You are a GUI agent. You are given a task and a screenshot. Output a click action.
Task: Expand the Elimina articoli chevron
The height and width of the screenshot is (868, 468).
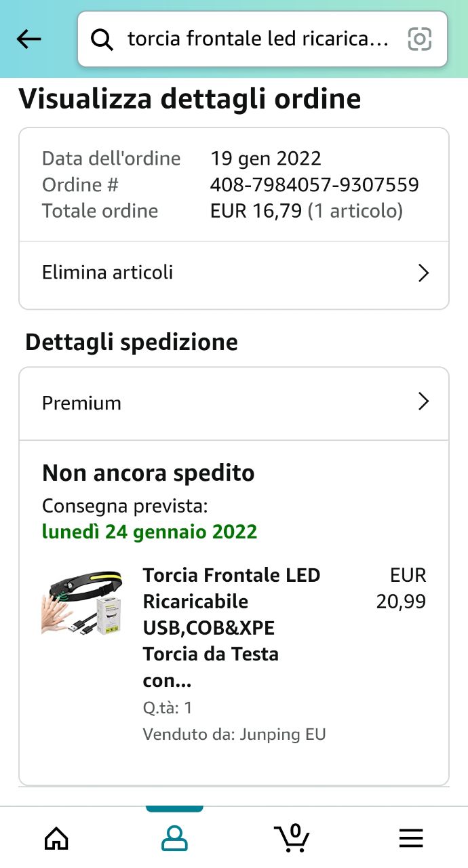click(424, 273)
